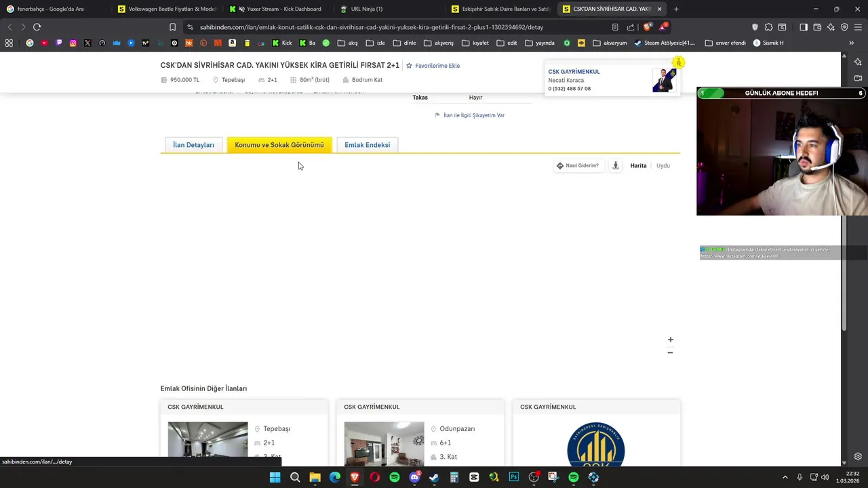Expand the bookmarks overflow chevron
This screenshot has height=488, width=868.
(852, 43)
